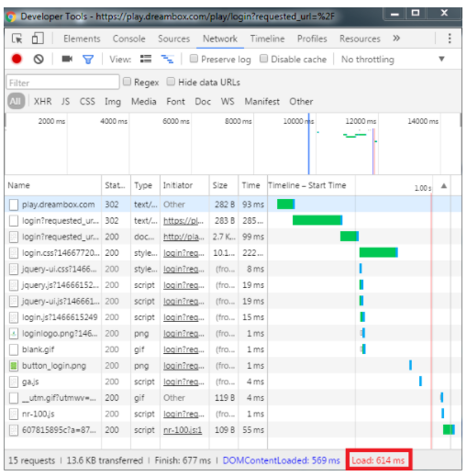The height and width of the screenshot is (476, 467).
Task: Click the timeline sort arrow in the header
Action: [444, 185]
